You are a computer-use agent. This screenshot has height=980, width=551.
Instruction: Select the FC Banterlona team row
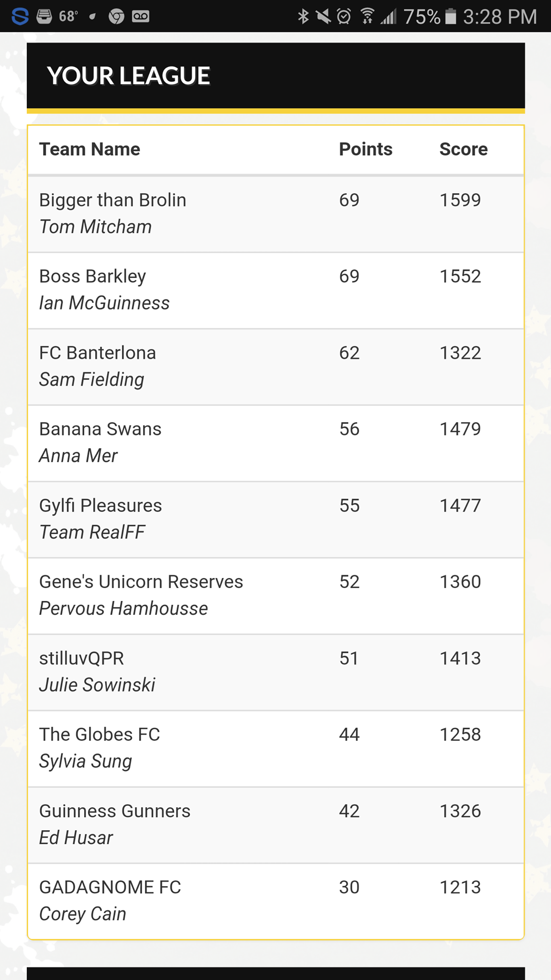pyautogui.click(x=276, y=367)
